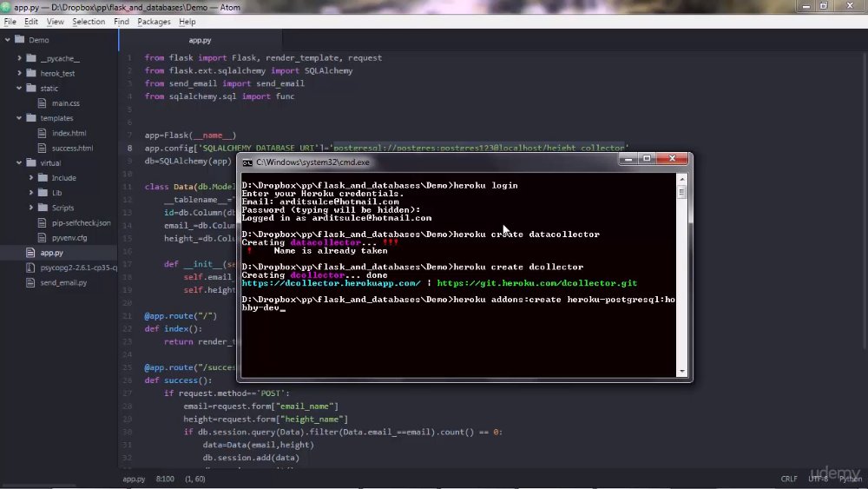Image resolution: width=868 pixels, height=489 pixels.
Task: Click the Lib folder icon
Action: click(x=43, y=192)
